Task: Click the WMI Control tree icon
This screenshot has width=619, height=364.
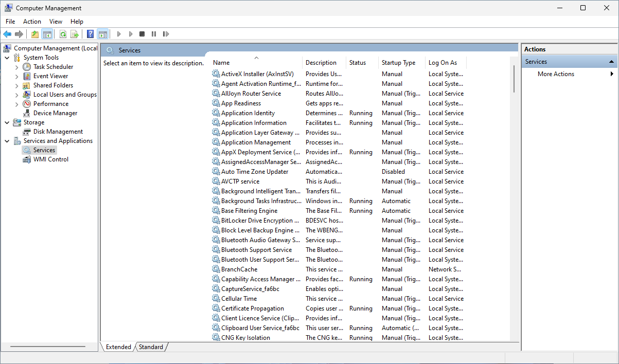Action: tap(27, 159)
